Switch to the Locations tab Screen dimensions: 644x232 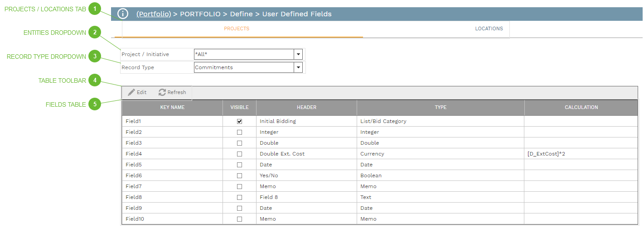pyautogui.click(x=489, y=28)
